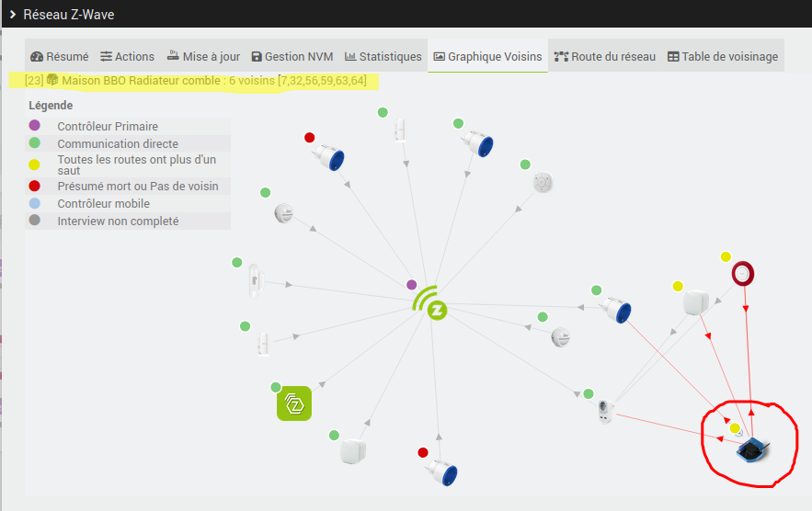This screenshot has width=812, height=511.
Task: Click the topmost door sensor node
Action: [399, 130]
